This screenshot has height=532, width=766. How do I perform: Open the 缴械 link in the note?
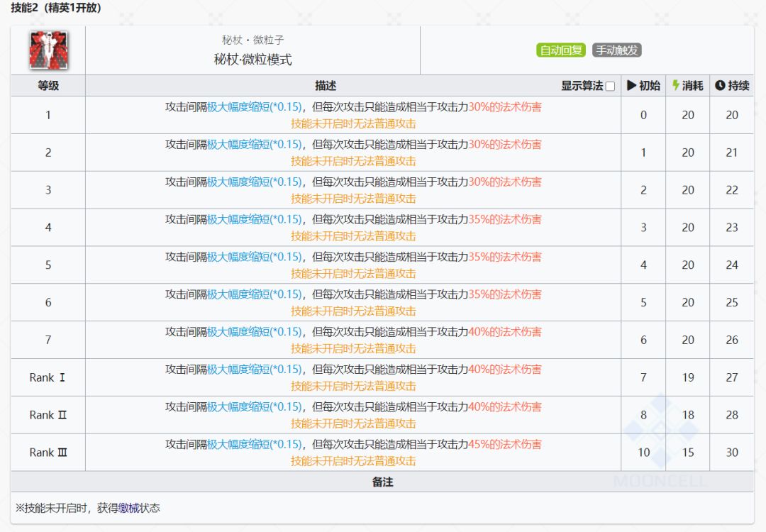128,508
